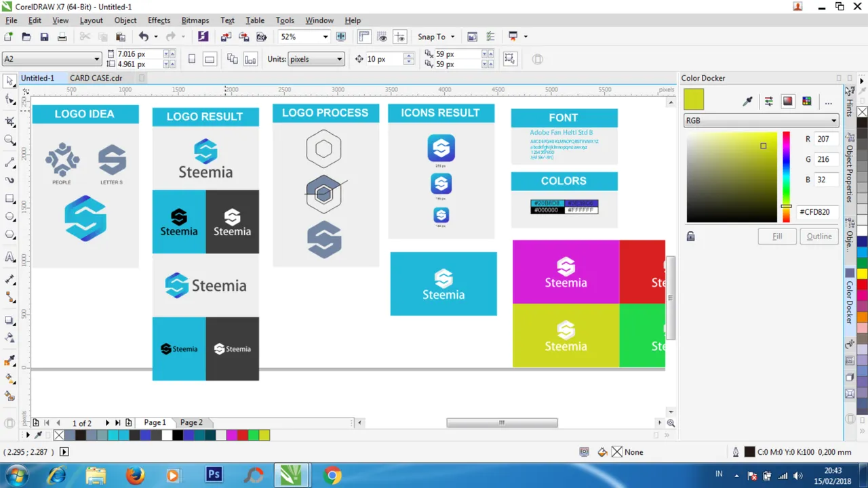Select the Text tool
Screen dimensions: 868x488
pyautogui.click(x=9, y=257)
